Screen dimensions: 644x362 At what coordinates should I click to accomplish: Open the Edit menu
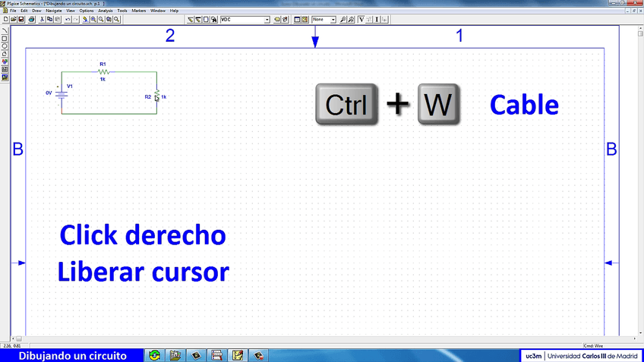[24, 11]
